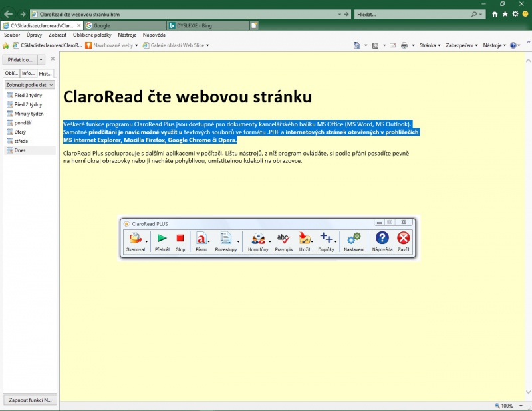Click the Home house icon in the command bar
Viewport: 532px width, 411px height.
tap(357, 45)
